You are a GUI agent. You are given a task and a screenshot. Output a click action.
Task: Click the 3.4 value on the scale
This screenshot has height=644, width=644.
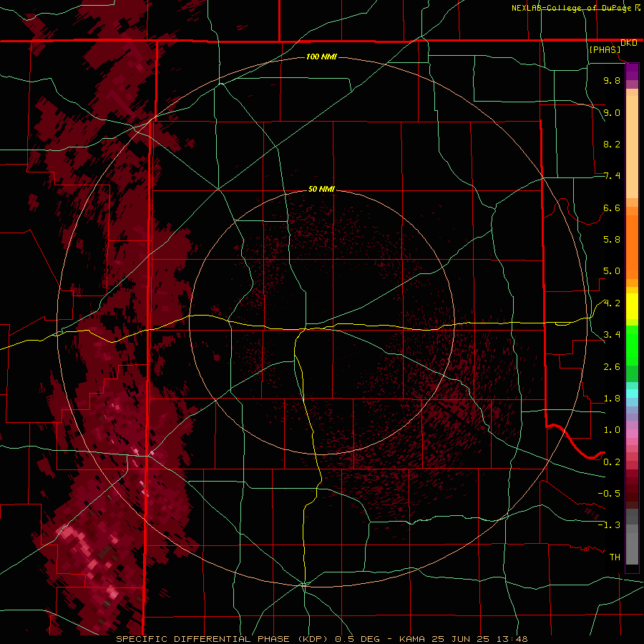click(x=612, y=335)
